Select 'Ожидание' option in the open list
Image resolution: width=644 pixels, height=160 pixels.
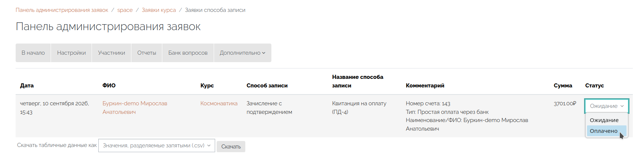(x=606, y=120)
